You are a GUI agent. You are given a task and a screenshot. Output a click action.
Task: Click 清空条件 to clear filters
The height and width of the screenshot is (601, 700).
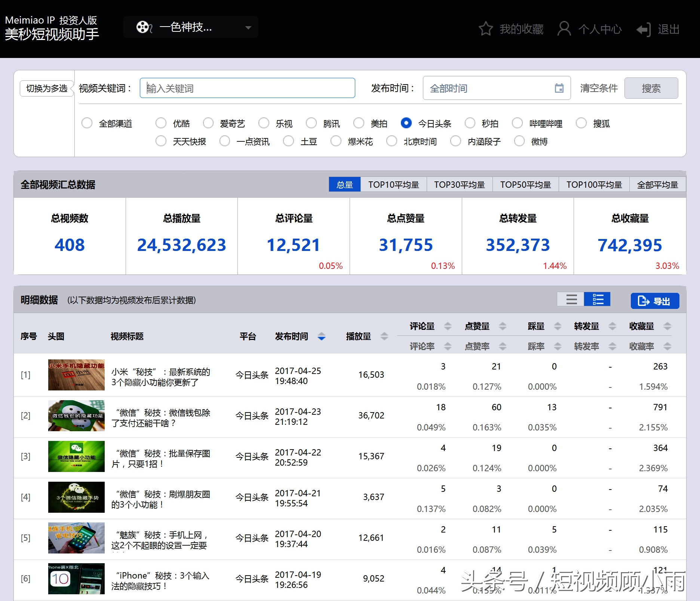598,88
